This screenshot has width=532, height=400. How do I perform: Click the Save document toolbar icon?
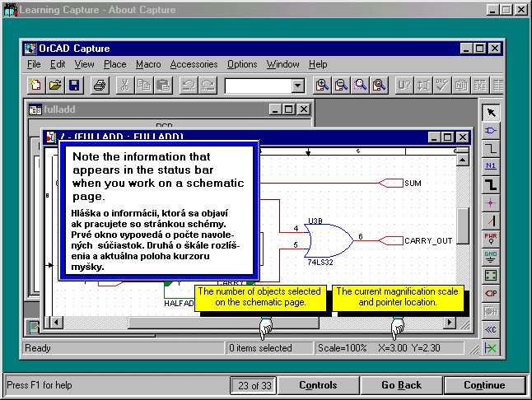tap(74, 85)
